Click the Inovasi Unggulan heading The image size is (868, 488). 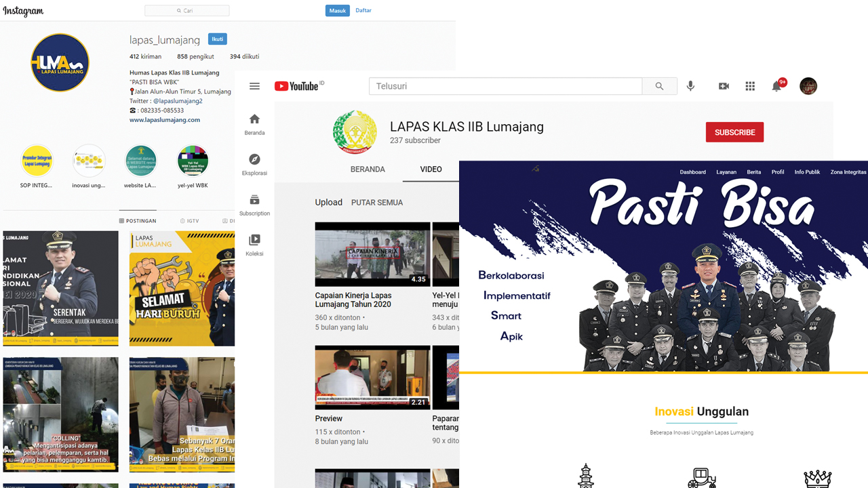[x=701, y=411]
